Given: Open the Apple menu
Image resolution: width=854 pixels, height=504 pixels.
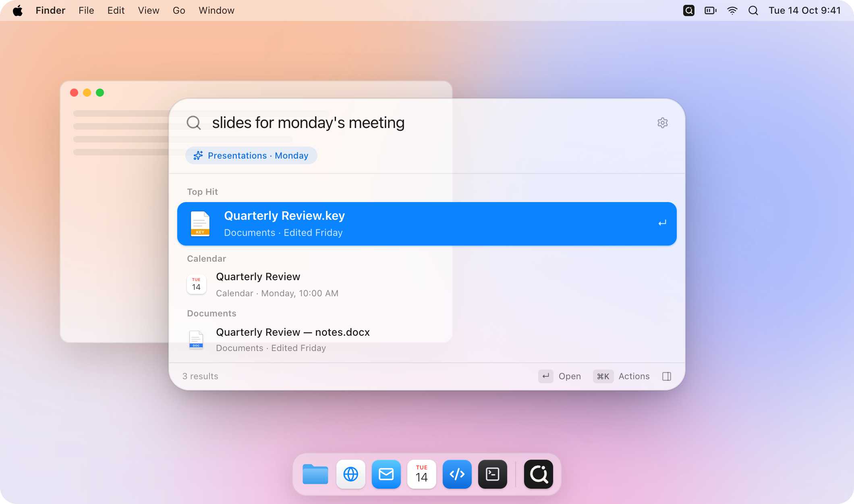Looking at the screenshot, I should 18,10.
